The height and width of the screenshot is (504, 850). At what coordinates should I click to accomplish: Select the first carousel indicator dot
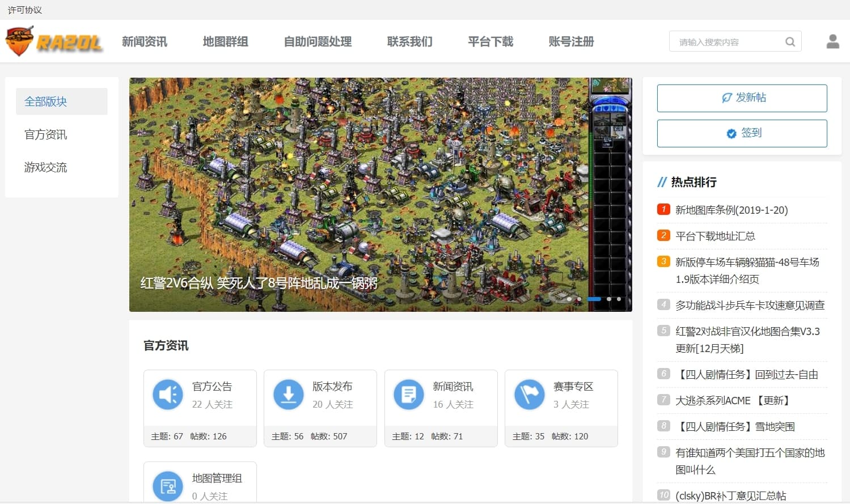[569, 299]
